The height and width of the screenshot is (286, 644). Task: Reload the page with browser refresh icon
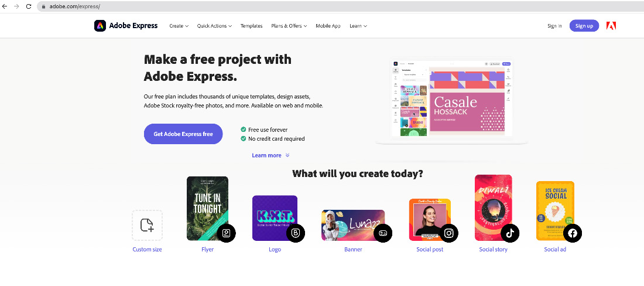point(29,6)
